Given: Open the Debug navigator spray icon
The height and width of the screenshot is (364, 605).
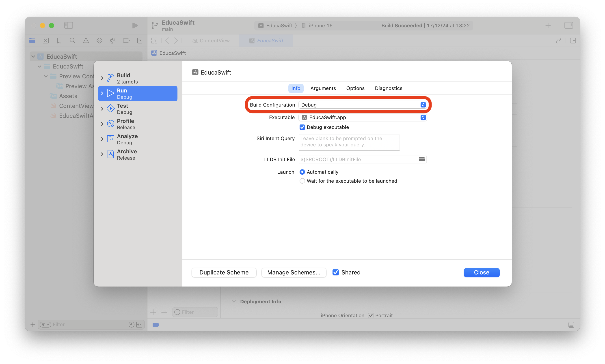Looking at the screenshot, I should (113, 41).
